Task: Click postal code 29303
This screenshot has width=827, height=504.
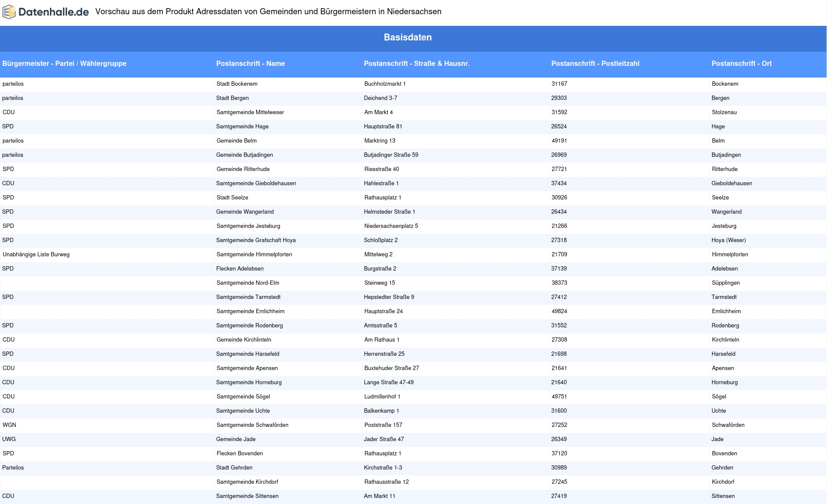Action: click(x=559, y=98)
